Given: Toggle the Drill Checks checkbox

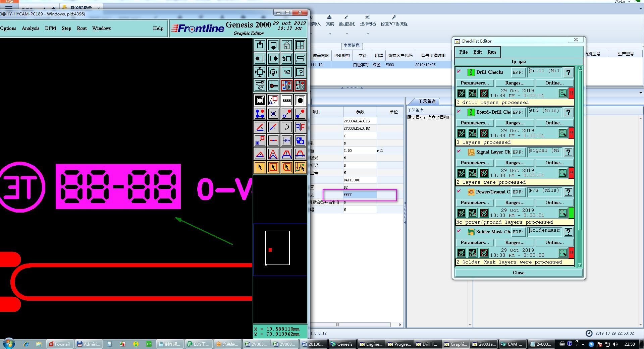Looking at the screenshot, I should coord(459,71).
